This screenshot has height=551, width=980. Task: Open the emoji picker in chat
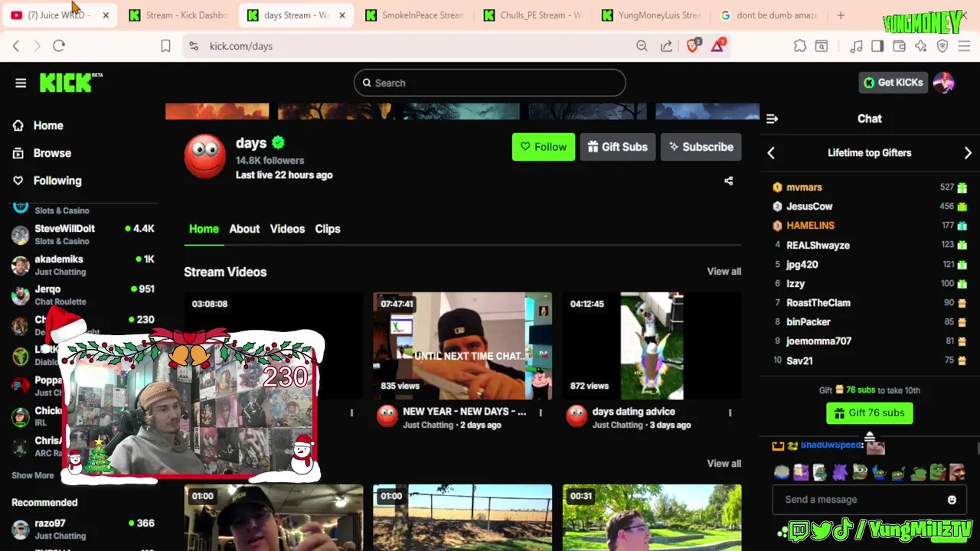pos(952,500)
